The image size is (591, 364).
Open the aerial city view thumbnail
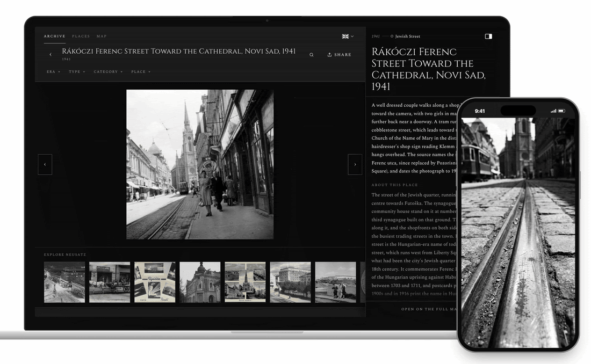pyautogui.click(x=64, y=282)
